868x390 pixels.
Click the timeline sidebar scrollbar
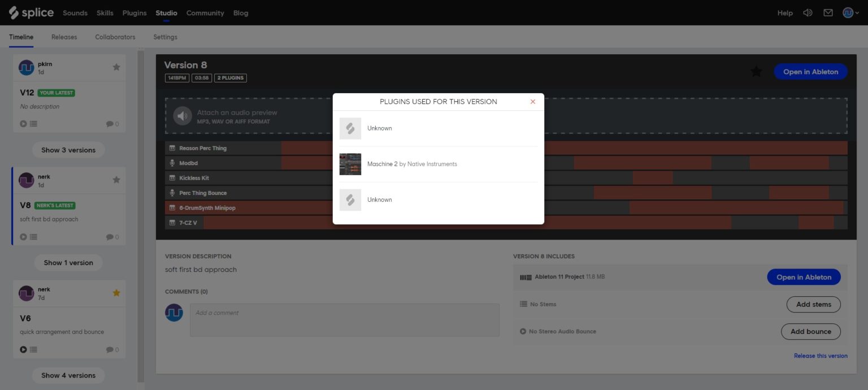click(141, 215)
